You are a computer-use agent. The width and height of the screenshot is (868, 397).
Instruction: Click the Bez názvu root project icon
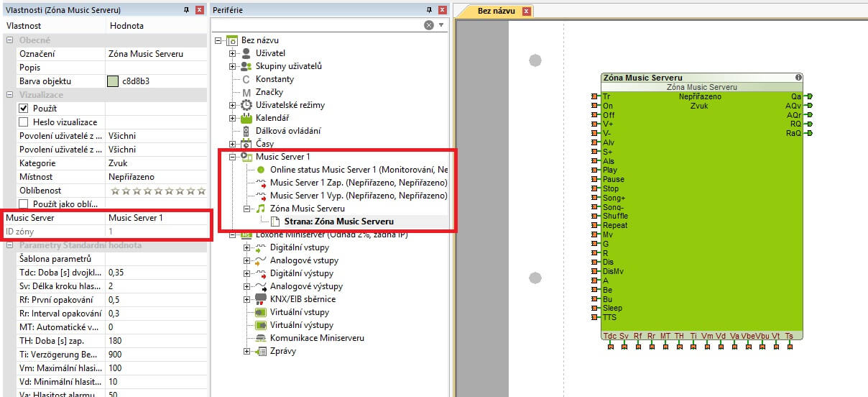coord(231,40)
